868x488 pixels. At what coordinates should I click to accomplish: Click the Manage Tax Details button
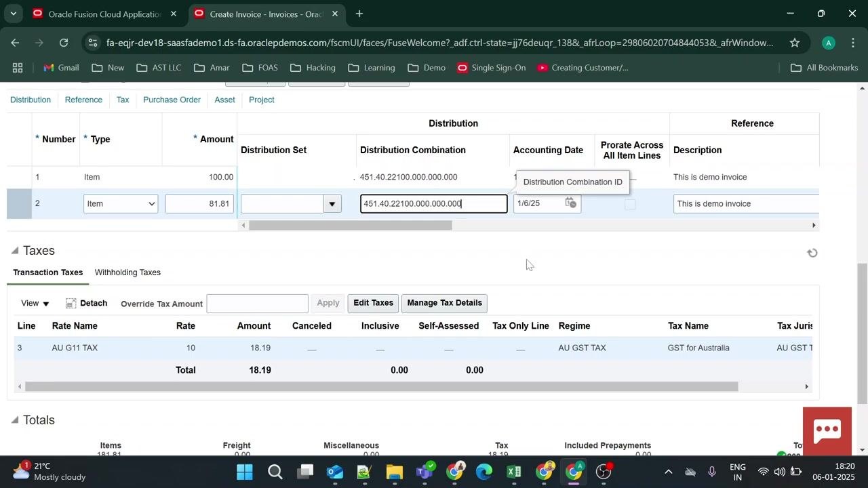tap(445, 303)
